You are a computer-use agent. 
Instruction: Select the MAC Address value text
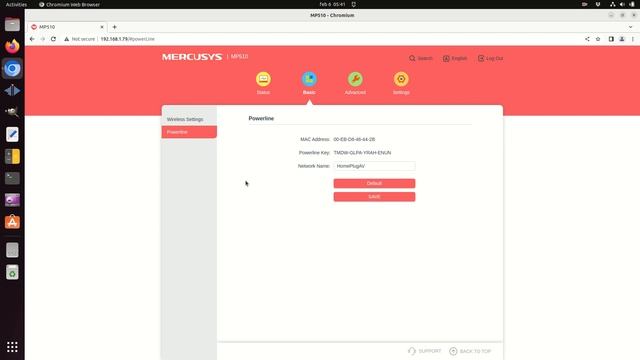click(354, 139)
